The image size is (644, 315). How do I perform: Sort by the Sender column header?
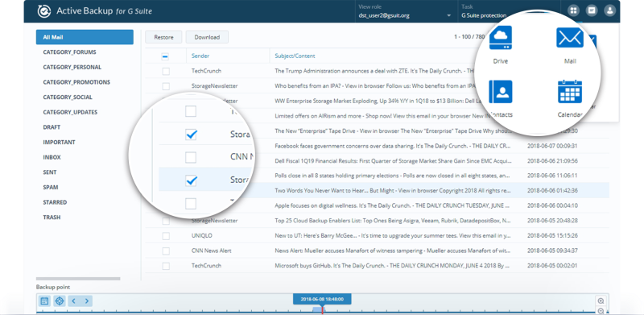point(200,56)
